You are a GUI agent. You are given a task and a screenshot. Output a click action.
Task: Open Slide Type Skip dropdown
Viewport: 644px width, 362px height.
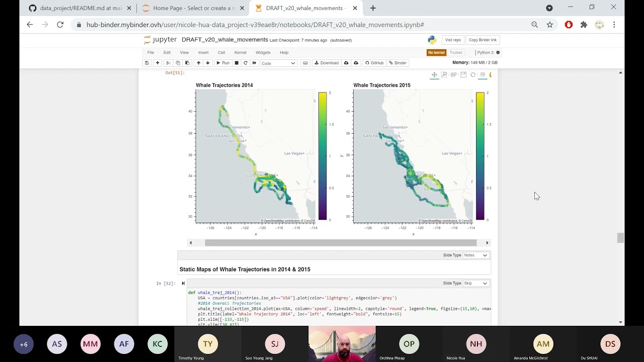(475, 283)
